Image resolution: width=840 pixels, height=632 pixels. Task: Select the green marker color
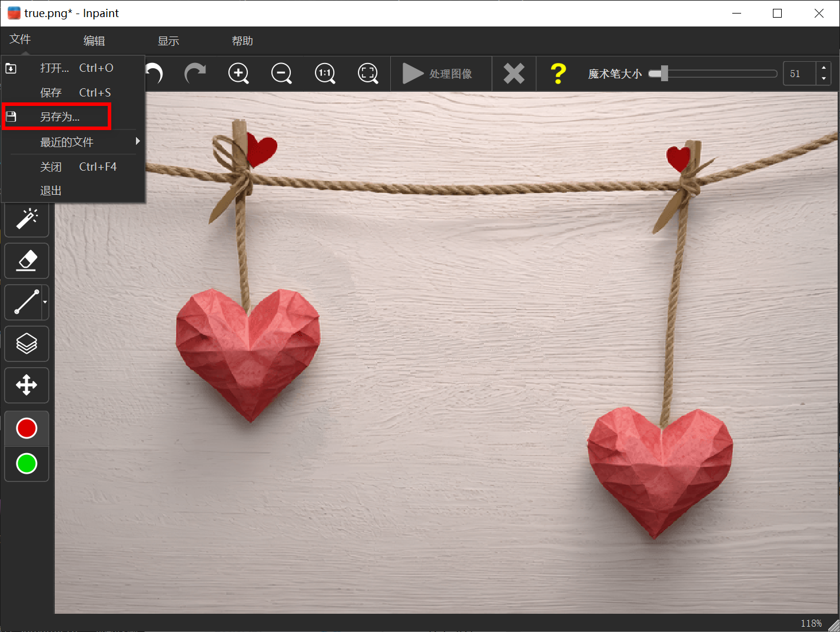26,464
